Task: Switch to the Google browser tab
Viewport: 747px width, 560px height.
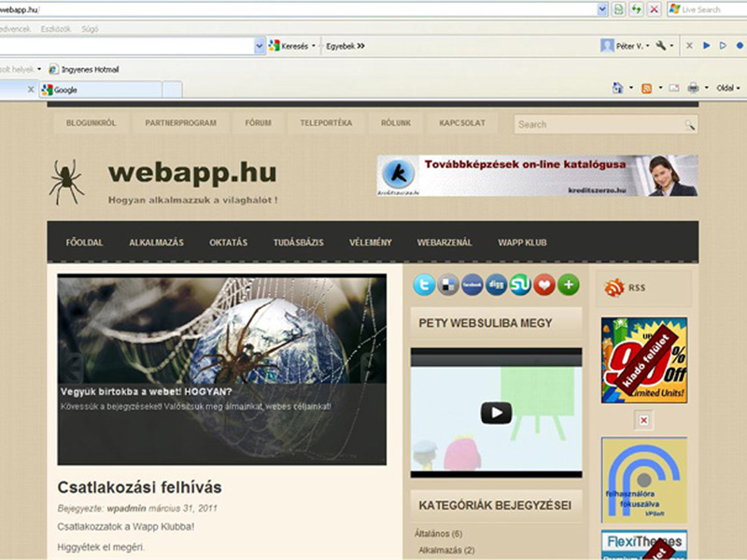Action: [x=101, y=90]
